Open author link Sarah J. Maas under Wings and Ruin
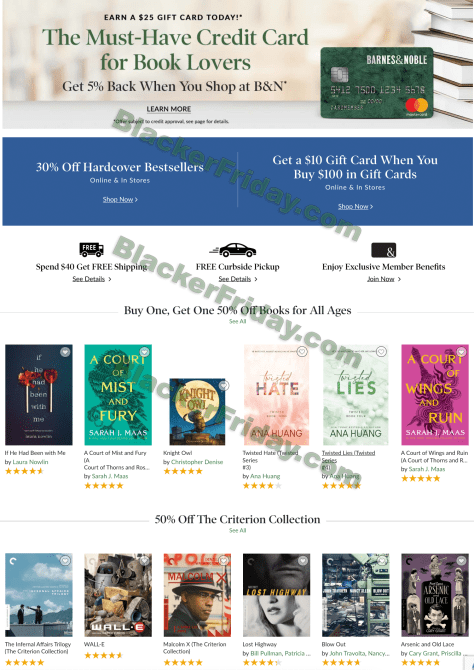The height and width of the screenshot is (670, 474). click(427, 469)
